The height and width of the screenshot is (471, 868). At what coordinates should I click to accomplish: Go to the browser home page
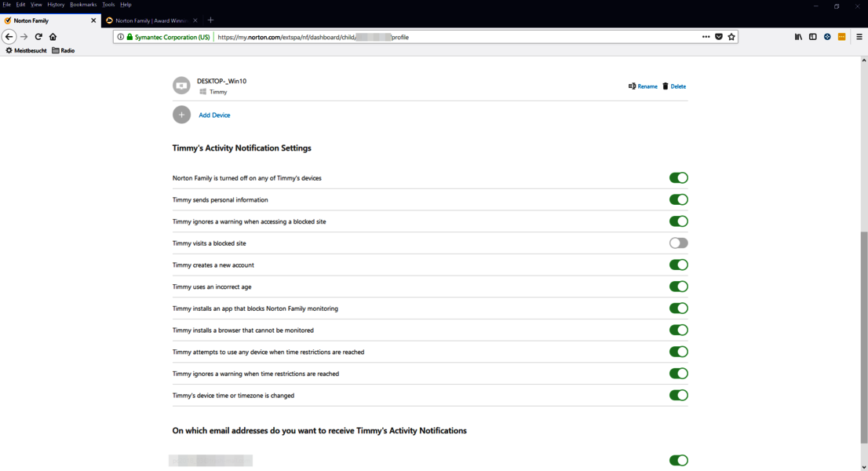click(x=53, y=37)
